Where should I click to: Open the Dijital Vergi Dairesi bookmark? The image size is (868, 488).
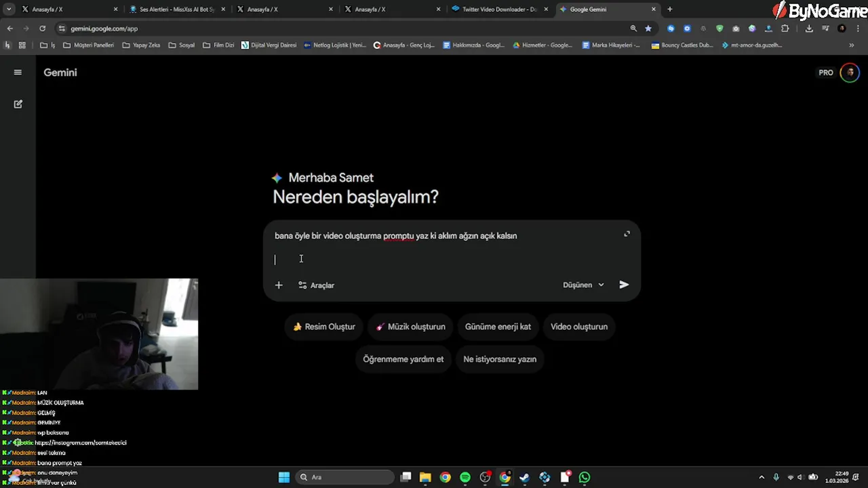click(269, 45)
